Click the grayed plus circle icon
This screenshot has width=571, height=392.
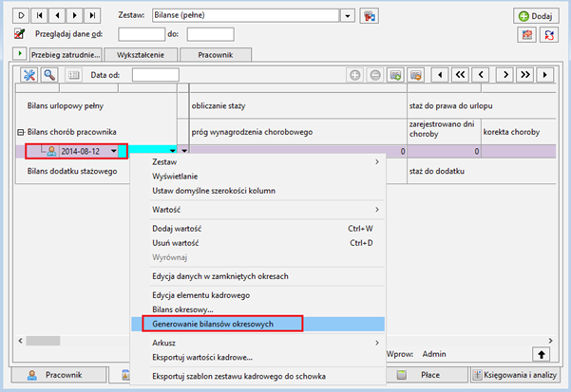tap(354, 75)
